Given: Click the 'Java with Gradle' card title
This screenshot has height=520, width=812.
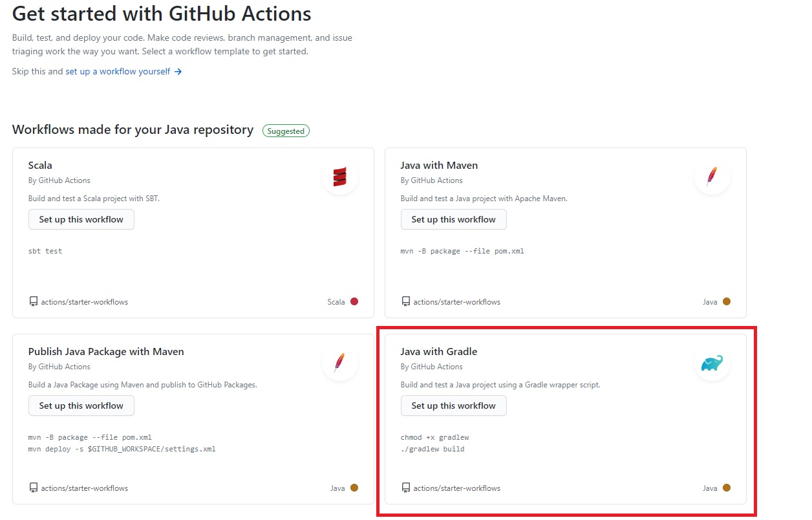Looking at the screenshot, I should 439,351.
